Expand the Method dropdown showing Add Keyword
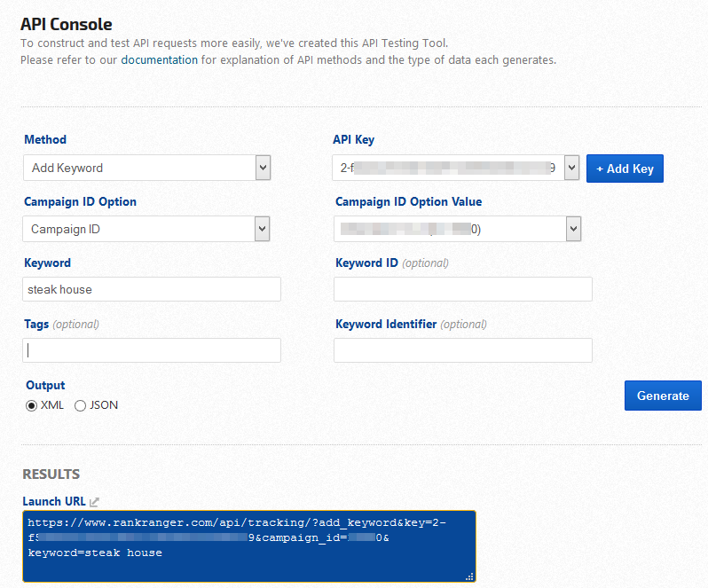Image resolution: width=708 pixels, height=588 pixels. [146, 168]
